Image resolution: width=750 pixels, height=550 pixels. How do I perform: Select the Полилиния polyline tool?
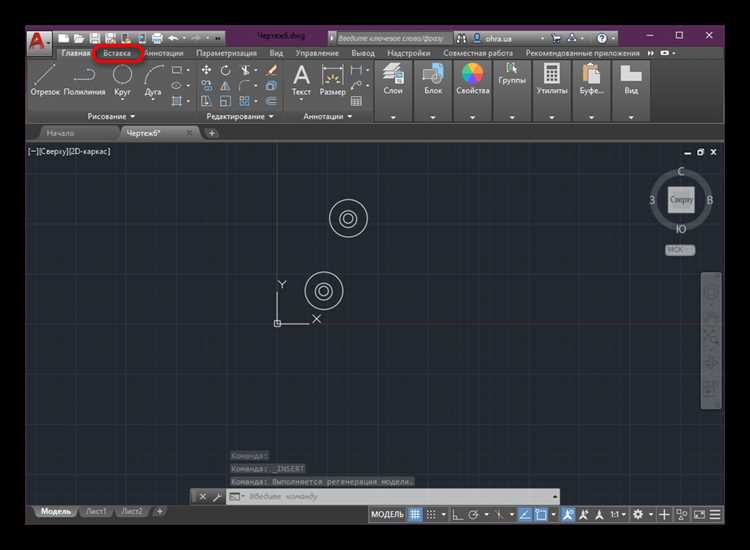[x=84, y=79]
